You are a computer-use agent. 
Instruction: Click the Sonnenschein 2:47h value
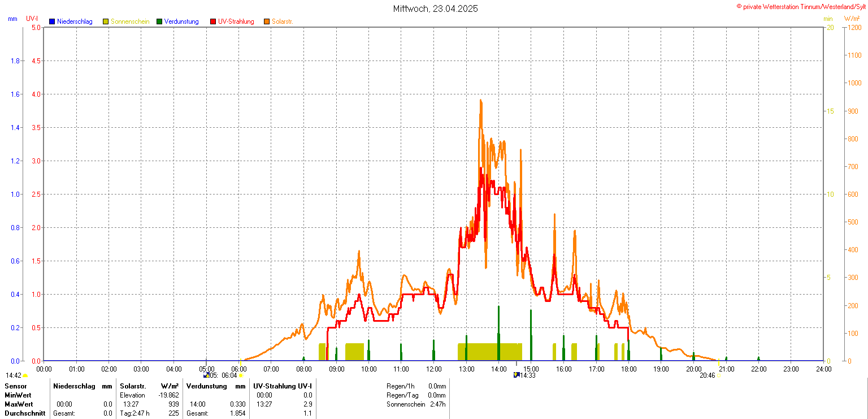tap(437, 404)
